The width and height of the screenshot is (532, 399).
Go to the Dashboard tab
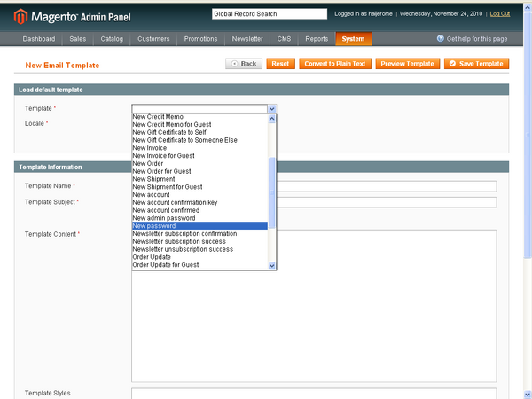pos(38,39)
